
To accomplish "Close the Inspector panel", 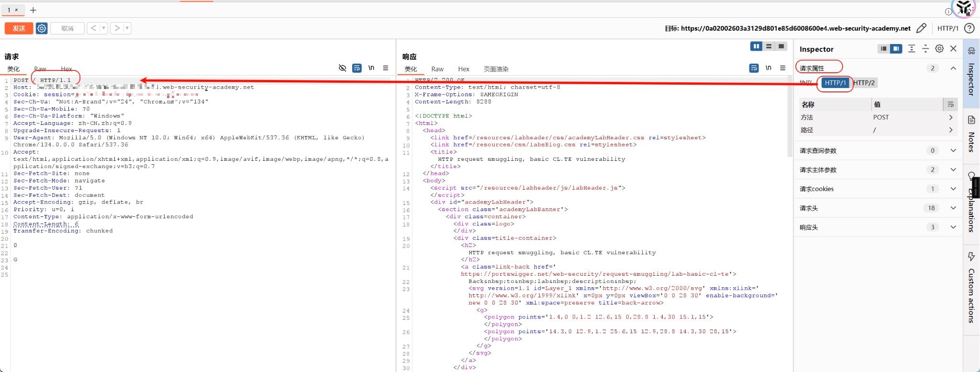I will click(x=953, y=49).
